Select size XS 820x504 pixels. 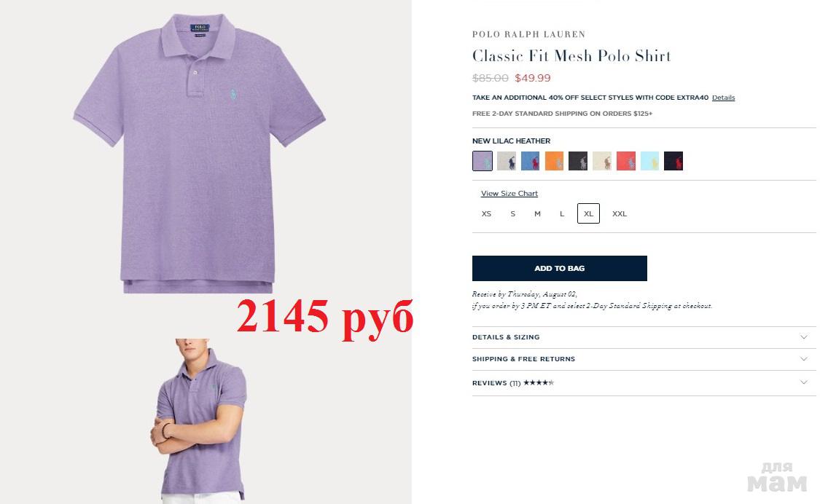click(x=486, y=214)
